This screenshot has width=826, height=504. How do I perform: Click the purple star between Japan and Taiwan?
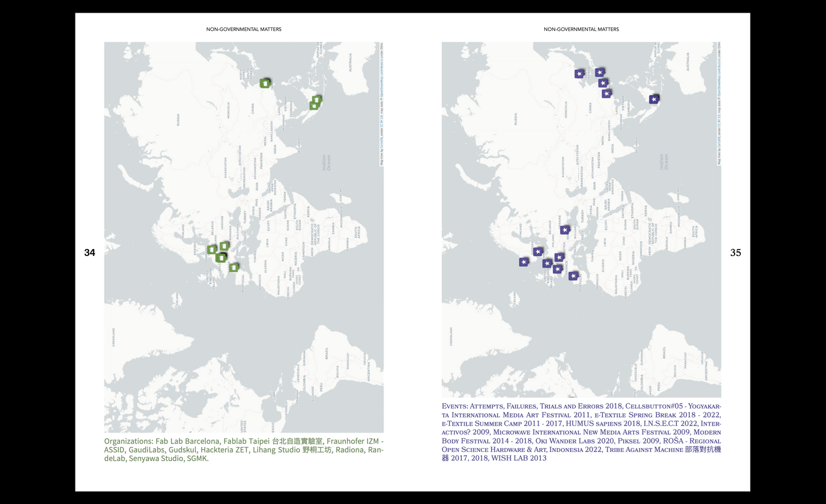click(x=603, y=83)
